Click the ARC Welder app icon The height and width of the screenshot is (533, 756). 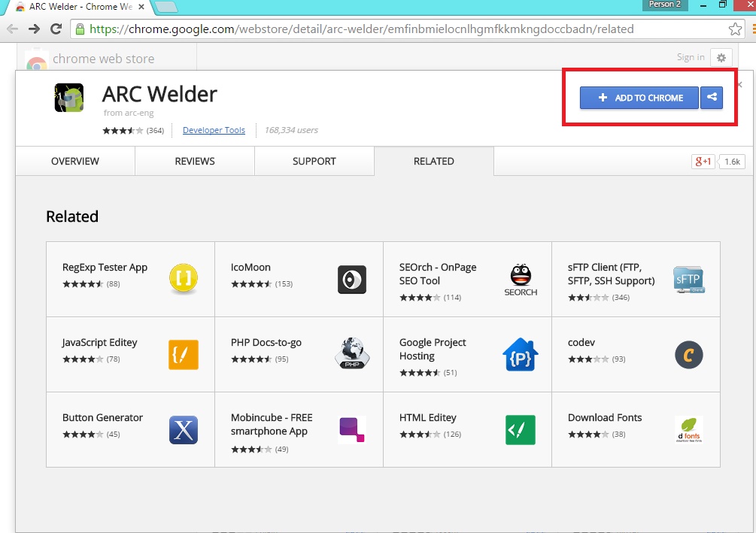pos(69,97)
